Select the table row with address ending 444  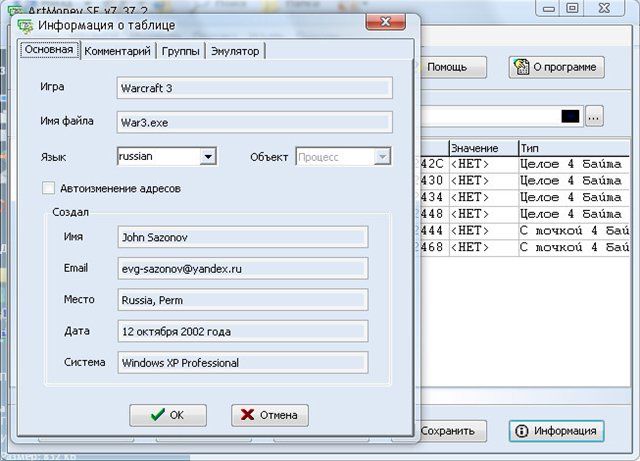525,231
